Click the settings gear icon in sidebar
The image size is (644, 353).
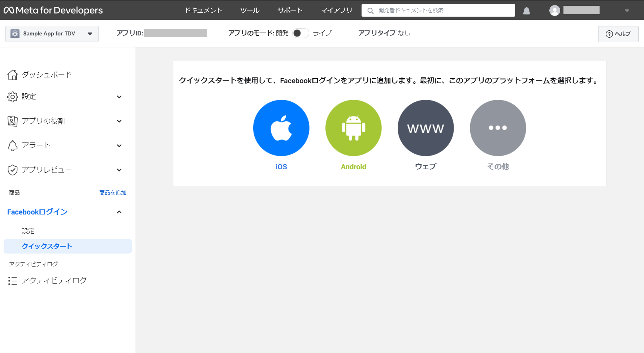13,97
